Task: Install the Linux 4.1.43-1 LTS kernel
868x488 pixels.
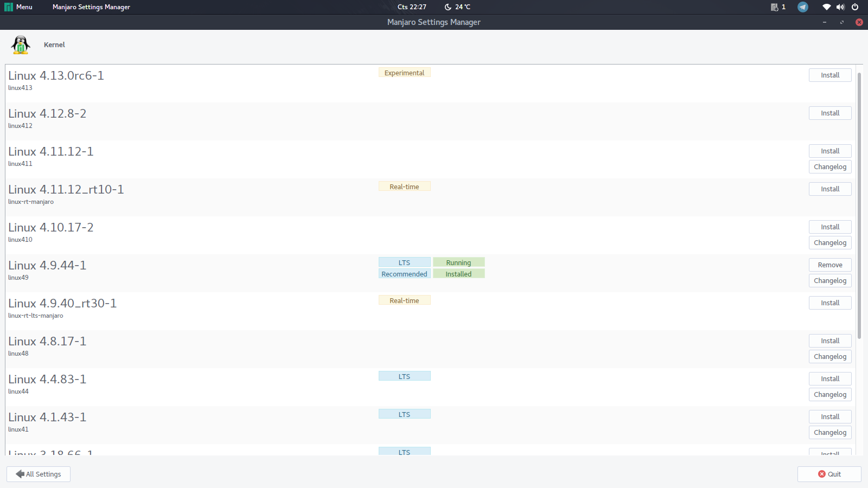Action: coord(830,417)
